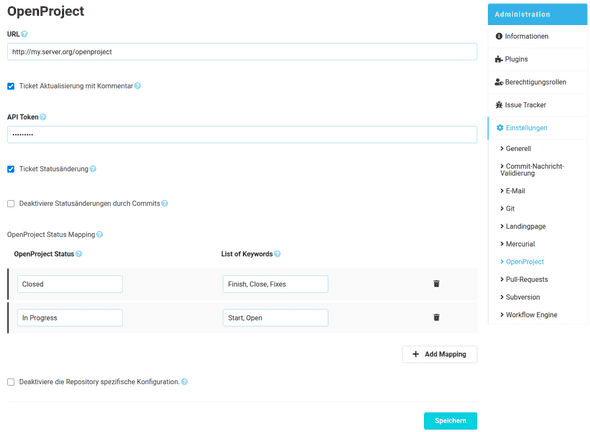Viewport: 590px width, 432px height.
Task: Click the chevron beside Landingpage
Action: click(x=502, y=226)
